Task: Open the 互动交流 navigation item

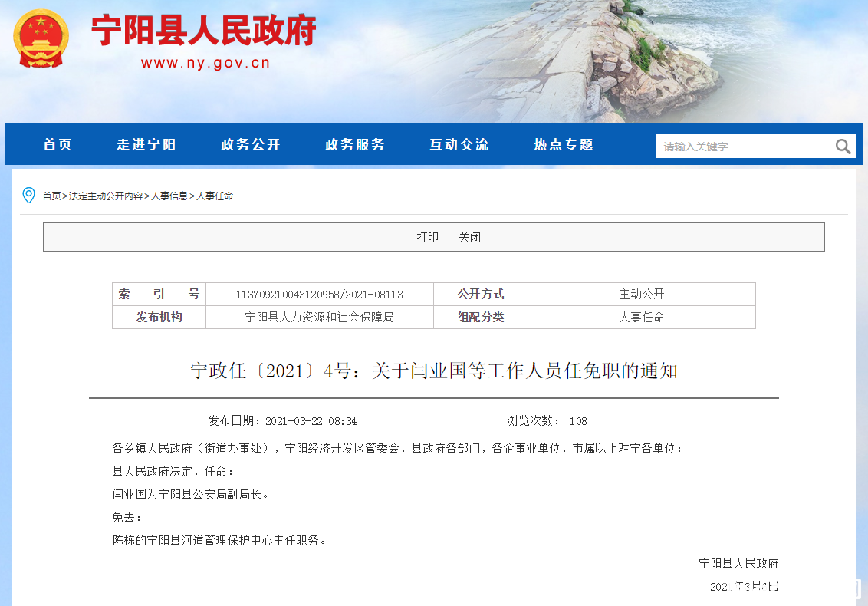Action: [x=459, y=144]
